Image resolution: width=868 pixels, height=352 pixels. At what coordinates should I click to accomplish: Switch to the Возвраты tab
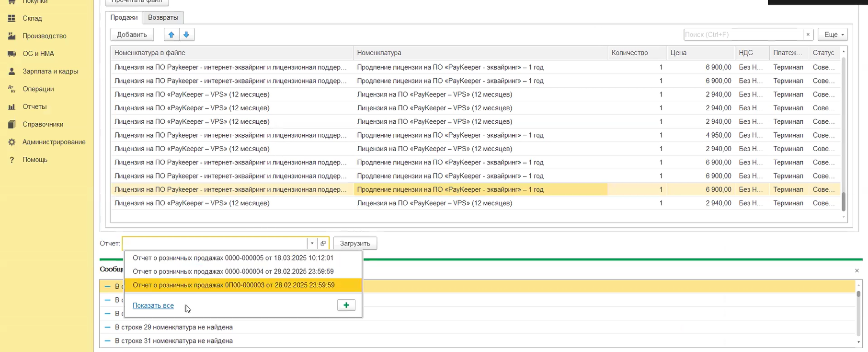pyautogui.click(x=163, y=17)
